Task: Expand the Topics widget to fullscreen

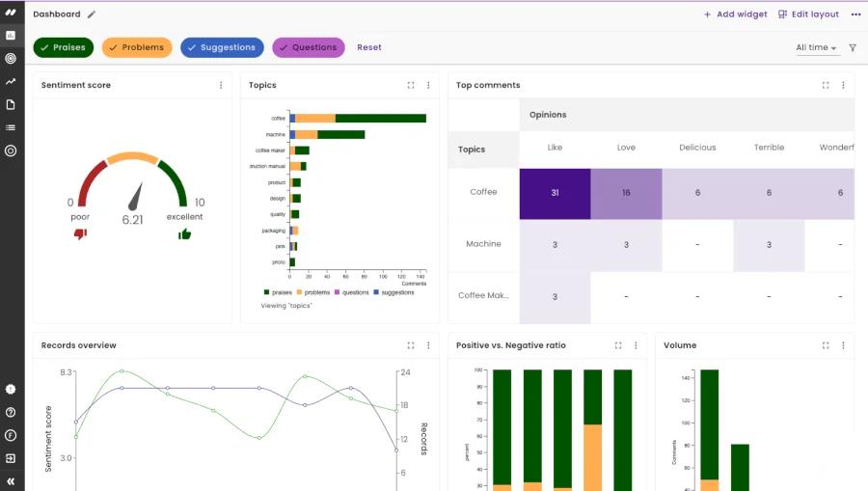Action: coord(411,85)
